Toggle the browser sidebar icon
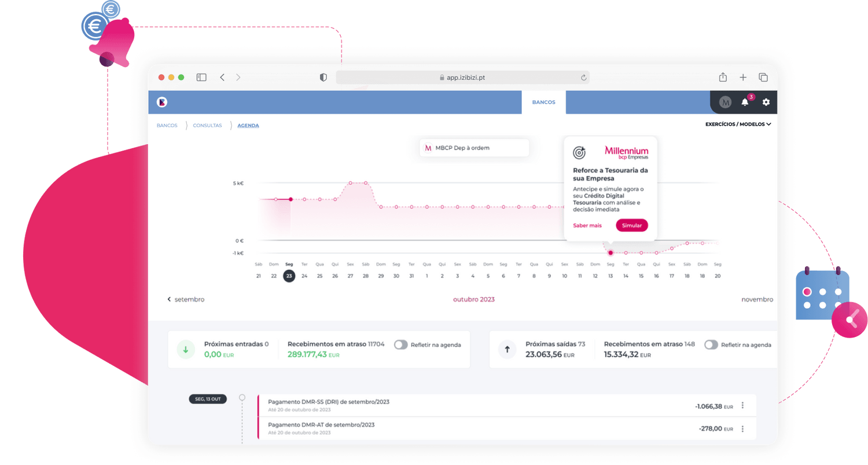Viewport: 868px width, 465px height. click(201, 78)
